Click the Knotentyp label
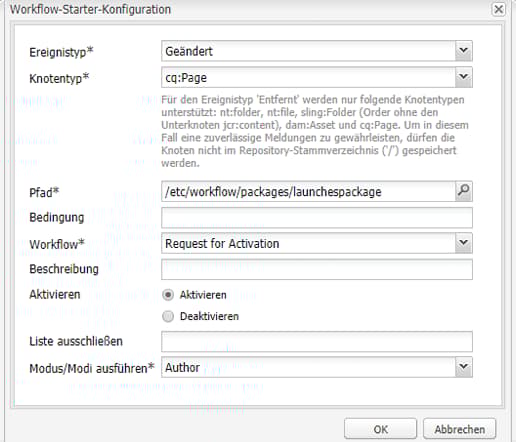This screenshot has height=442, width=516. [59, 78]
